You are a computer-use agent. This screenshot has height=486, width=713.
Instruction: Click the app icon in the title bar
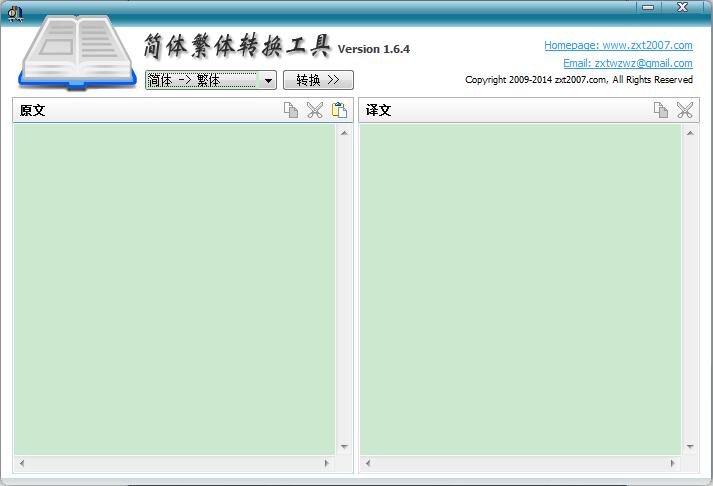(15, 12)
